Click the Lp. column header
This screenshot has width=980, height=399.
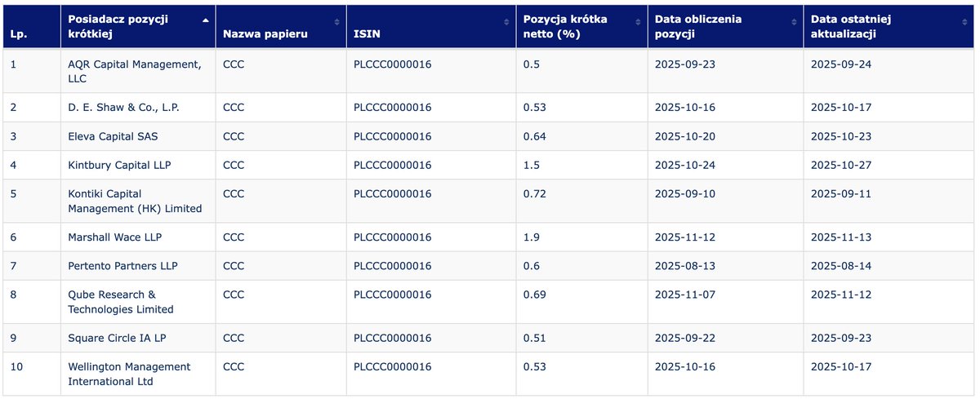click(x=31, y=27)
